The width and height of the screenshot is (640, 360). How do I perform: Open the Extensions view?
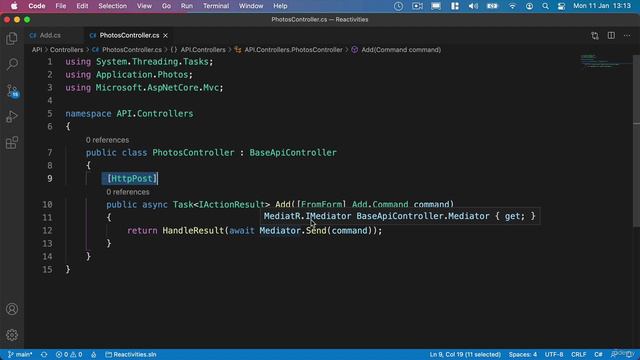coord(12,143)
